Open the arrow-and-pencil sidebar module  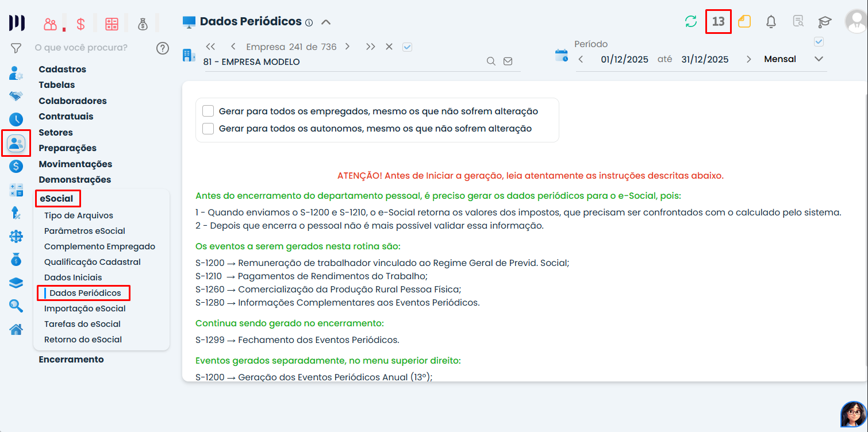pos(16,213)
